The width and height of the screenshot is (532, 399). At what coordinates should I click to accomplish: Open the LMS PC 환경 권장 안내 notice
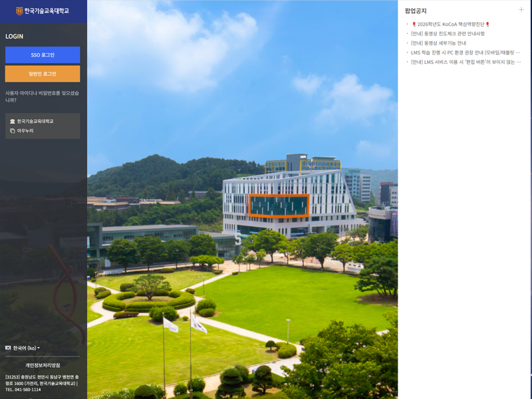pyautogui.click(x=465, y=53)
